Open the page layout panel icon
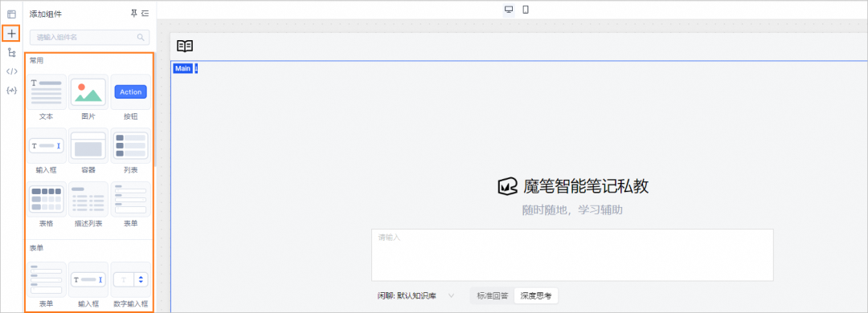Image resolution: width=868 pixels, height=313 pixels. (11, 14)
